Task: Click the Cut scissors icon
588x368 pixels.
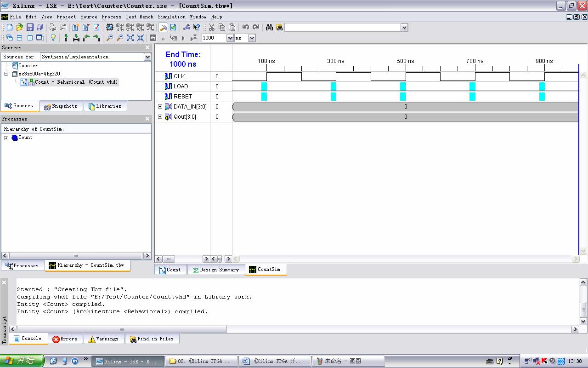Action: point(212,27)
